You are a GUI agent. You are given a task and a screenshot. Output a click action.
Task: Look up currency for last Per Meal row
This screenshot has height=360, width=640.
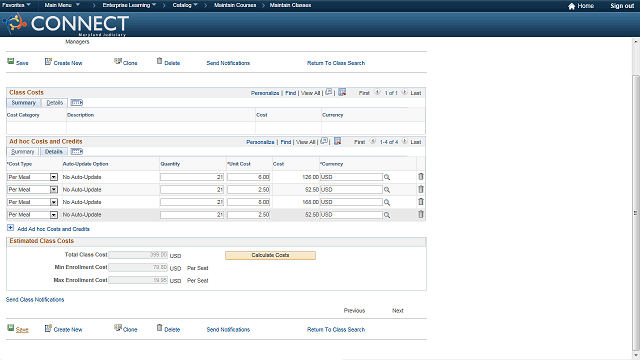387,215
